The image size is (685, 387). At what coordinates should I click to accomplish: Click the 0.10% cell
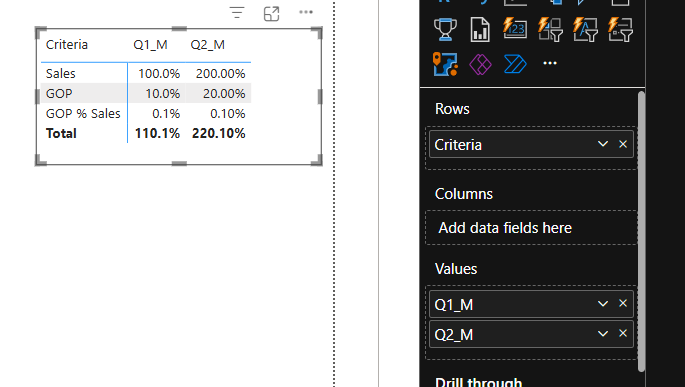pos(228,114)
